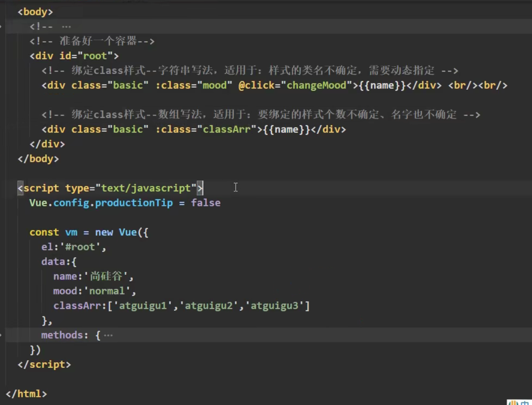
Task: Click the </div> closing the root container
Action: click(x=47, y=144)
